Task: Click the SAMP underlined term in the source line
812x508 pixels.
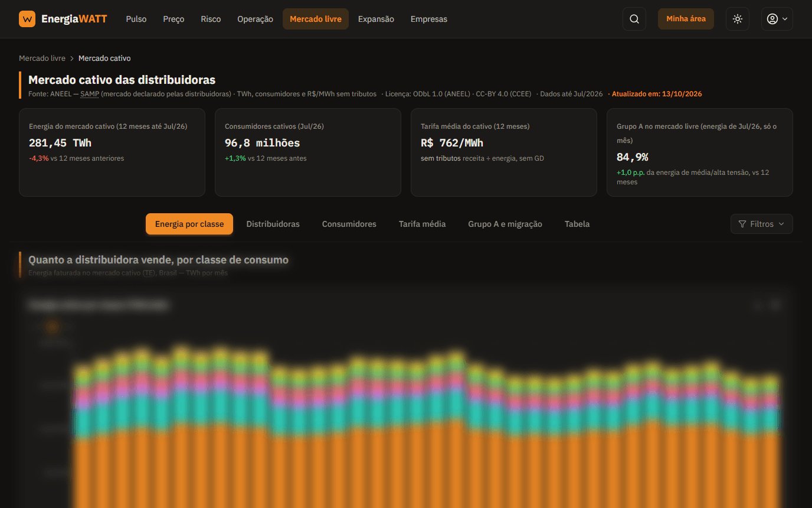Action: [90, 94]
